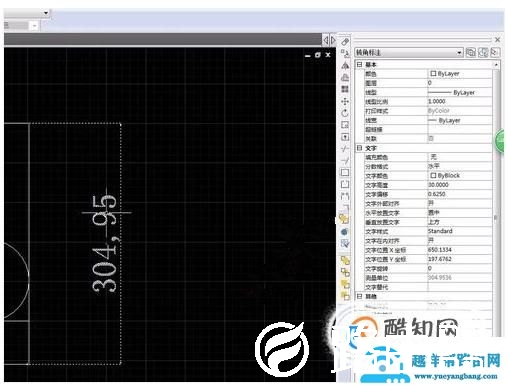The image size is (507, 387).
Task: Click the left tab-scroll arrow above the drawing
Action: click(x=326, y=40)
